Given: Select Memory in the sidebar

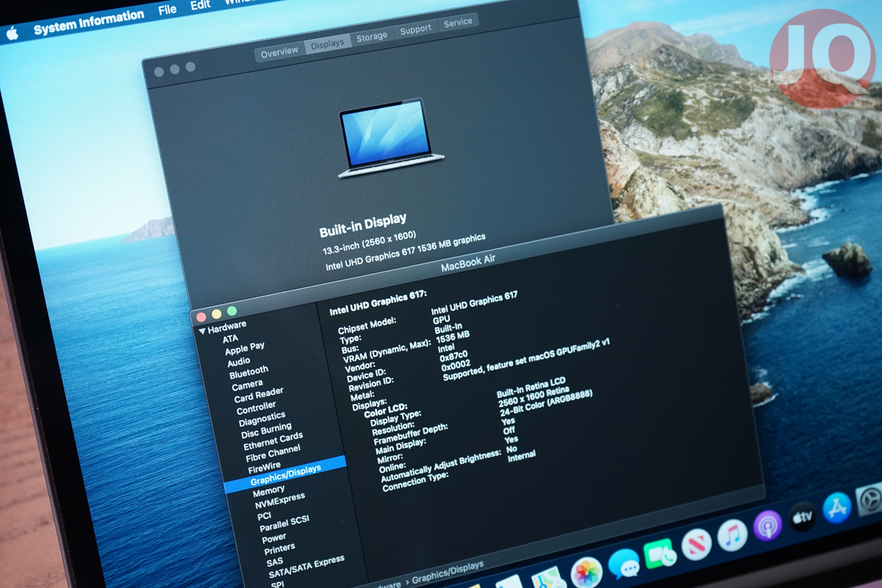Looking at the screenshot, I should (x=268, y=490).
